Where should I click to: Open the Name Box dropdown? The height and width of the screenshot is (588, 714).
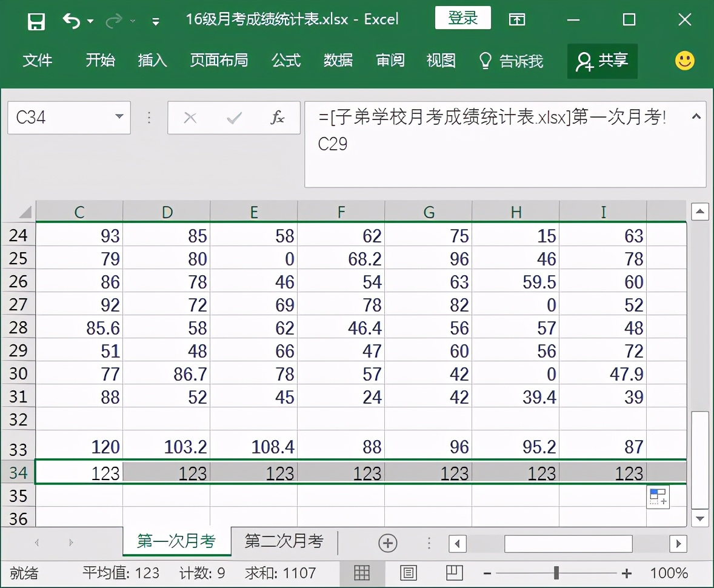(119, 118)
